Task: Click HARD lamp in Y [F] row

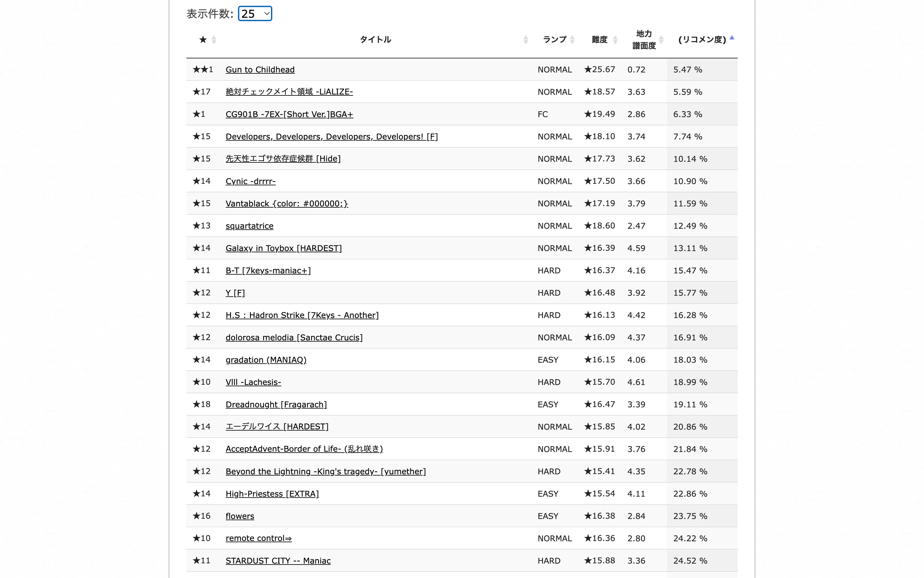Action: [549, 293]
